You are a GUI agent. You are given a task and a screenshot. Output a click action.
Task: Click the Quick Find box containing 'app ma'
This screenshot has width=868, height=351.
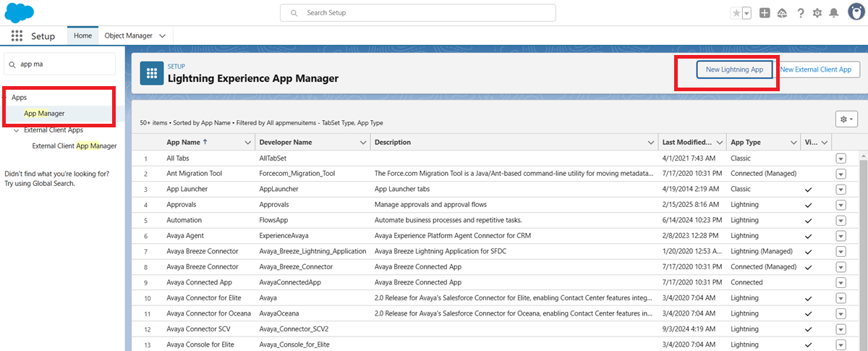59,64
